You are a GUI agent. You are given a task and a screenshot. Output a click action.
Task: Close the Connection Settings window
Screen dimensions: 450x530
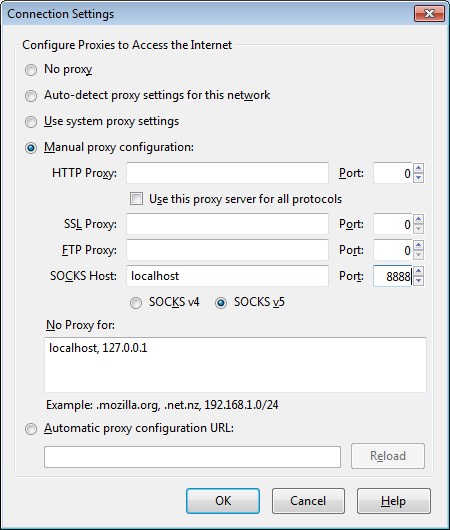point(429,14)
